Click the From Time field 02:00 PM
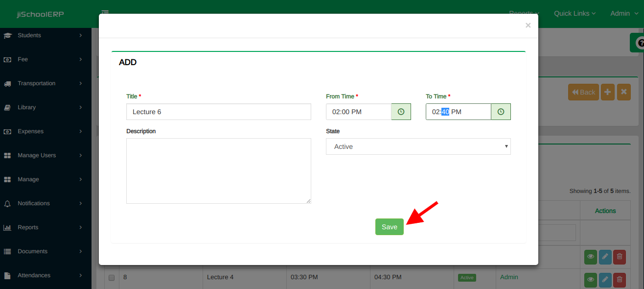Viewport: 644px width, 289px height. point(359,112)
